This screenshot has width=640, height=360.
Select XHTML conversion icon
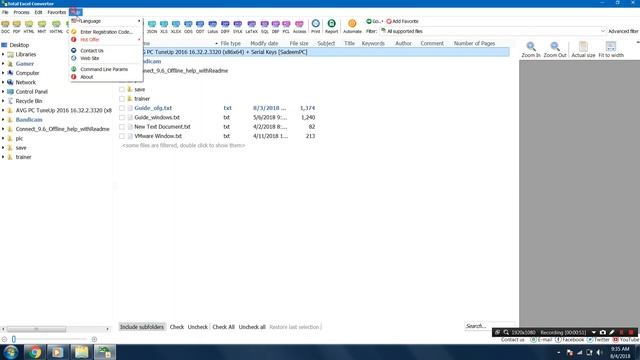coord(56,26)
